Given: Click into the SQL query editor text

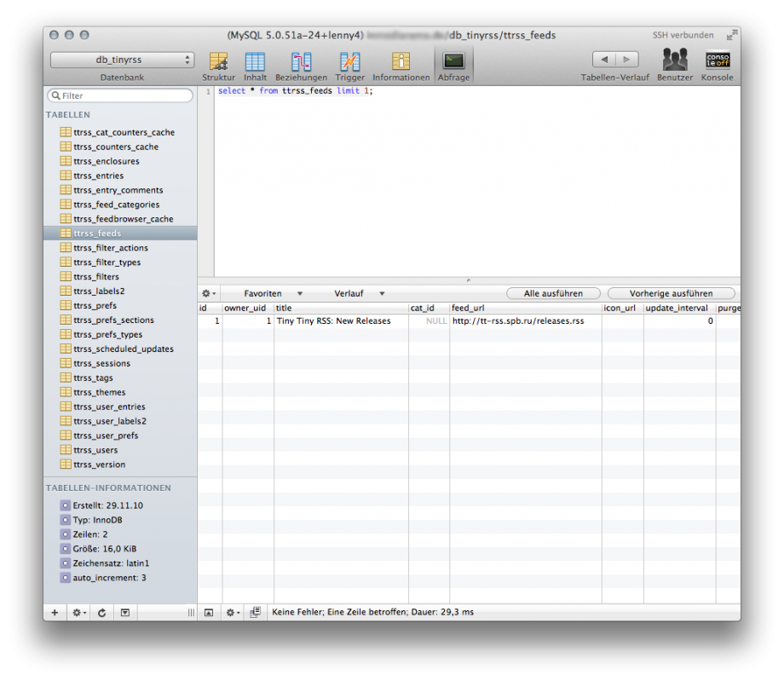Looking at the screenshot, I should pos(295,90).
